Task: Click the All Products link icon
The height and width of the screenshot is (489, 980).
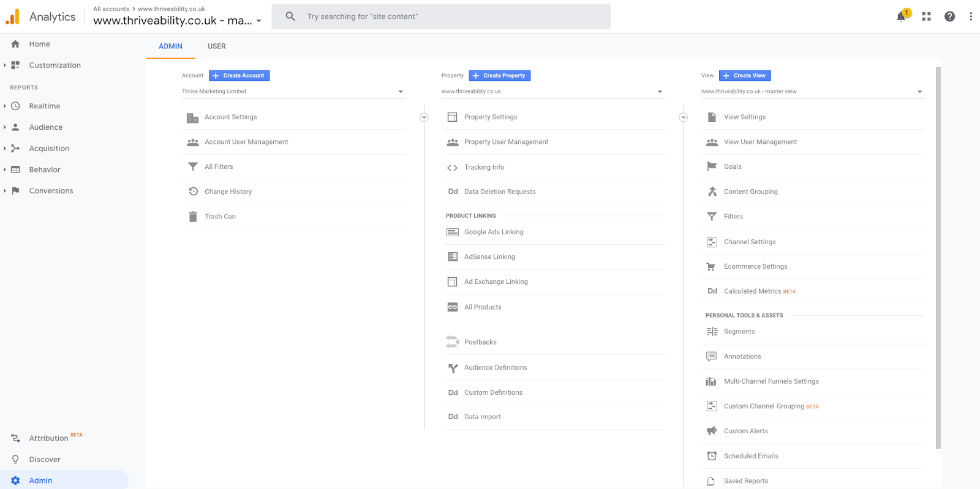Action: (x=453, y=307)
